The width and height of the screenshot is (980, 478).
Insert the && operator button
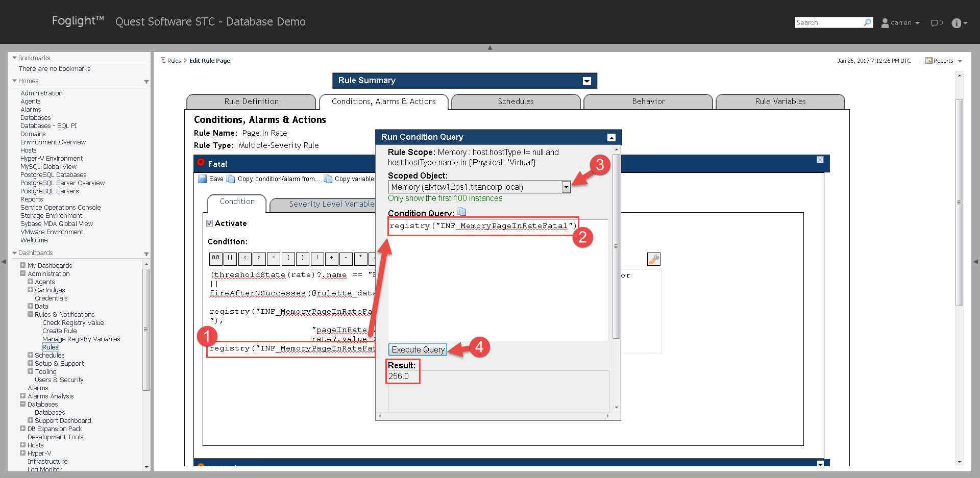pos(216,258)
